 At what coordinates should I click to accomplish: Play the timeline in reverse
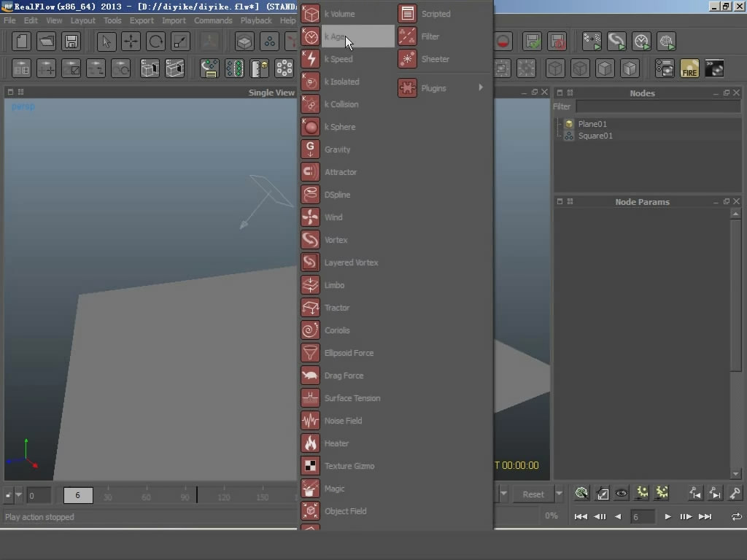(x=618, y=517)
